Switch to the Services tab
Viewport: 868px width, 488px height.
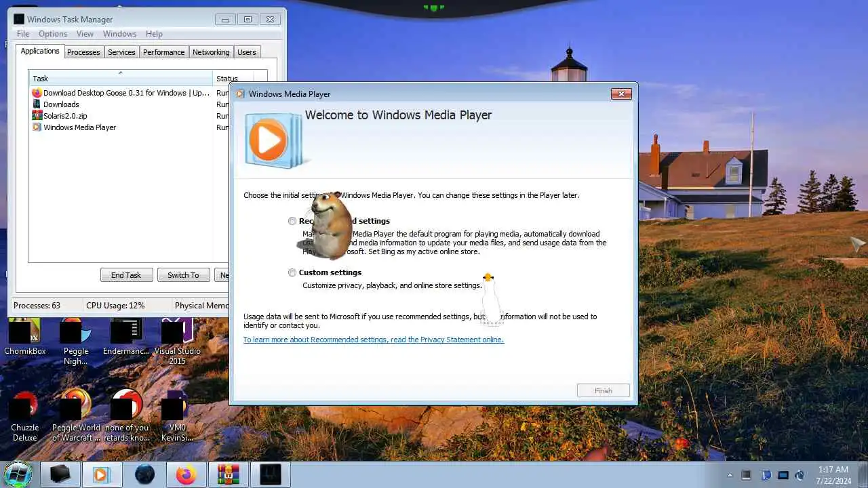(121, 52)
